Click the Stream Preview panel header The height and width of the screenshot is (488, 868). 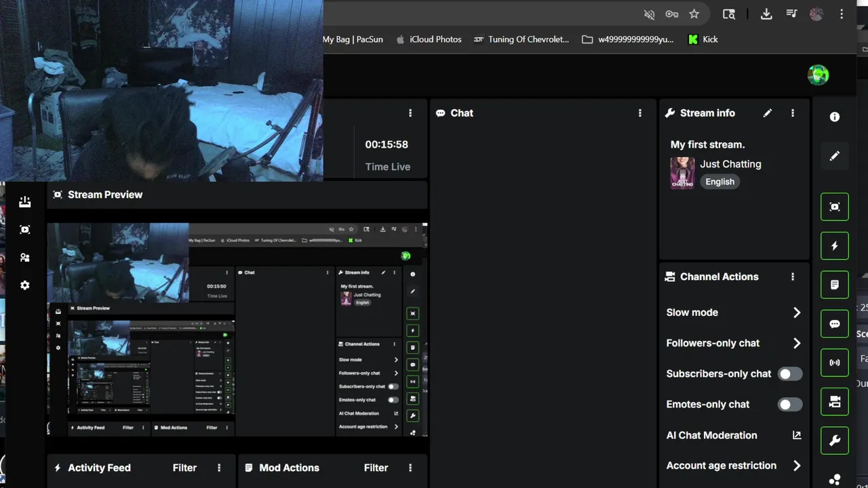237,195
